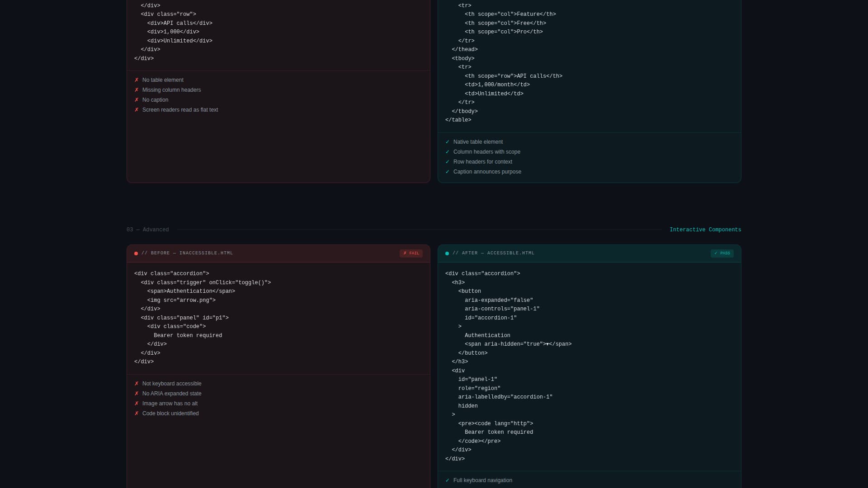
Task: Click the red X beside "No table element"
Action: pyautogui.click(x=137, y=80)
